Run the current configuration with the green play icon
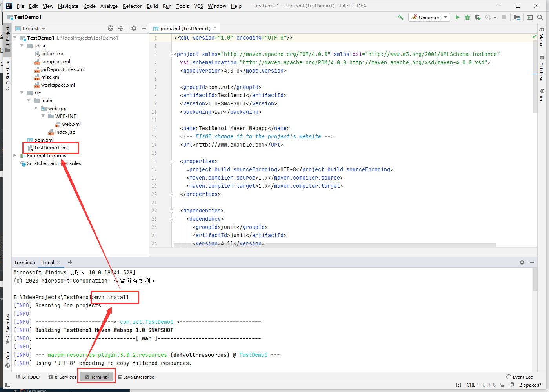The width and height of the screenshot is (549, 392). [x=458, y=17]
